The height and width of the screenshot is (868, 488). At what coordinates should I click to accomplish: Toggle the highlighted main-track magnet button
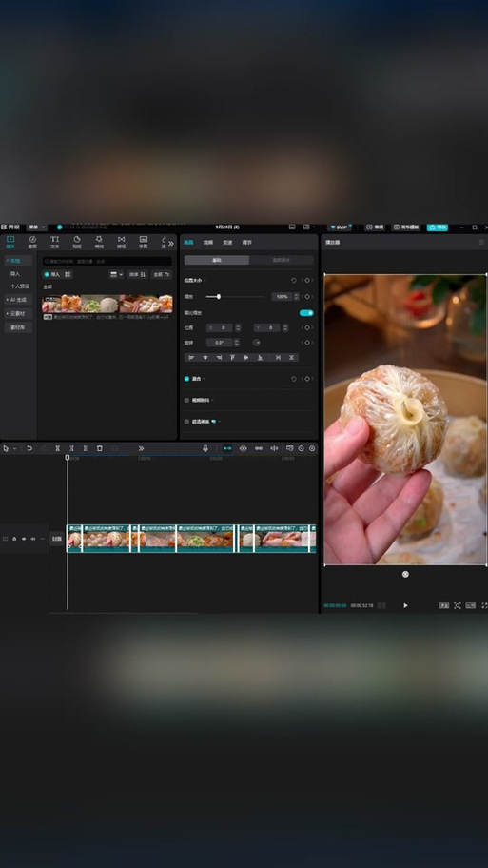pyautogui.click(x=227, y=448)
